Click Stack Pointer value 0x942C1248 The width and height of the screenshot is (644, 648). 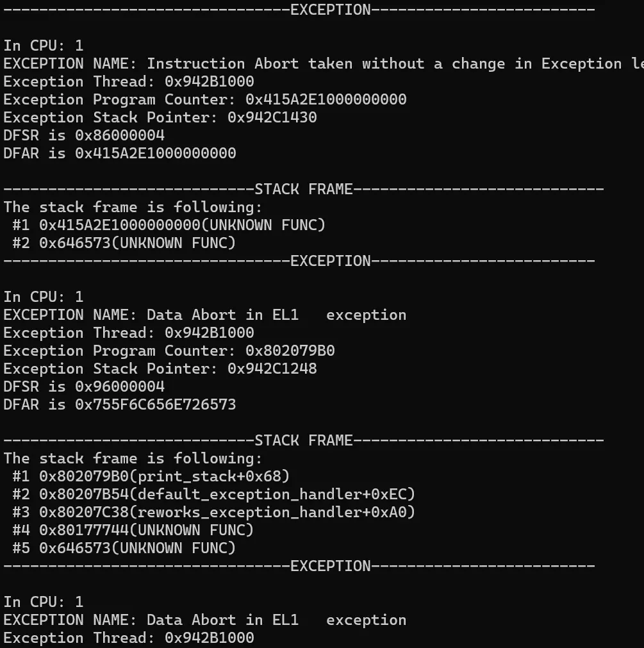click(272, 369)
